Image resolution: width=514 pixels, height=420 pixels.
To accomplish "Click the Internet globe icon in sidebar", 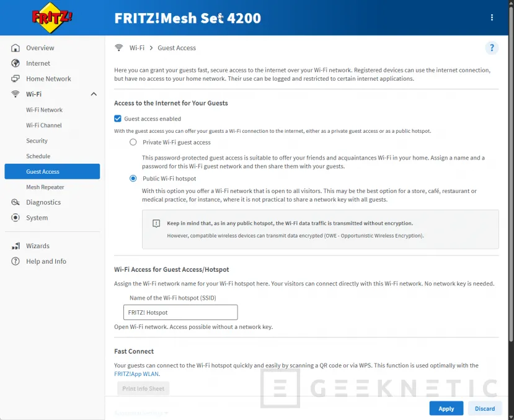I will click(x=15, y=63).
